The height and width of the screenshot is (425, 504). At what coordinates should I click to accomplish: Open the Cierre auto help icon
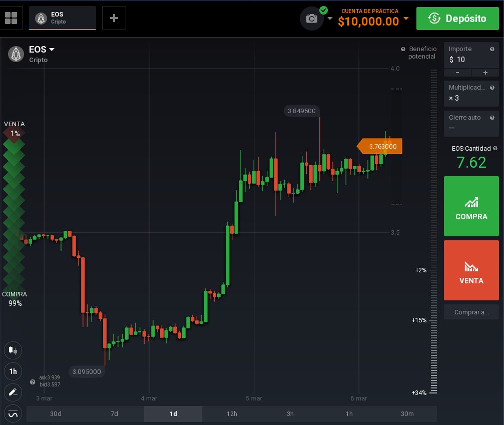click(x=492, y=118)
